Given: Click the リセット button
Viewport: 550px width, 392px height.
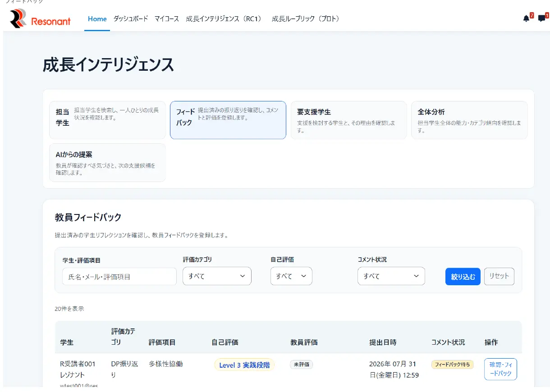Looking at the screenshot, I should [x=499, y=276].
